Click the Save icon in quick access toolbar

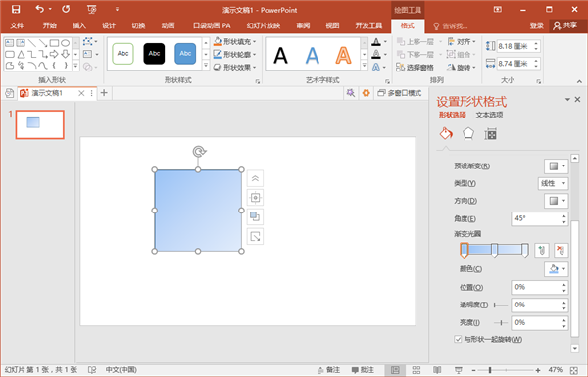click(x=16, y=9)
